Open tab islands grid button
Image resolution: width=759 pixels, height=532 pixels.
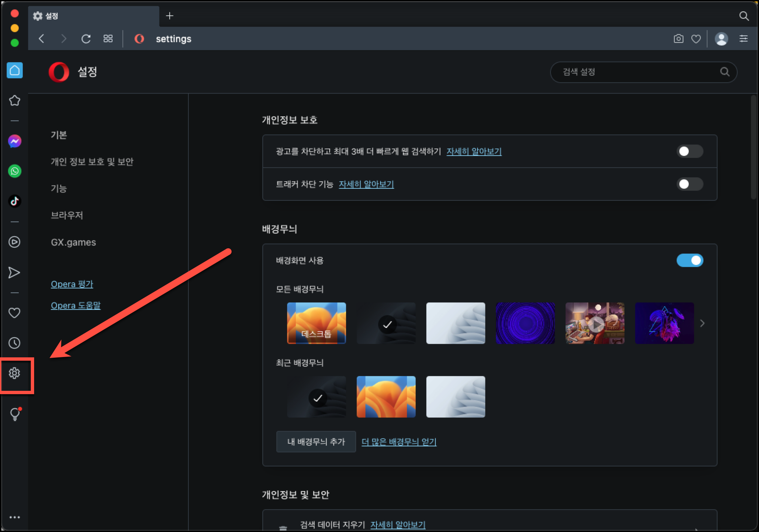tap(108, 39)
